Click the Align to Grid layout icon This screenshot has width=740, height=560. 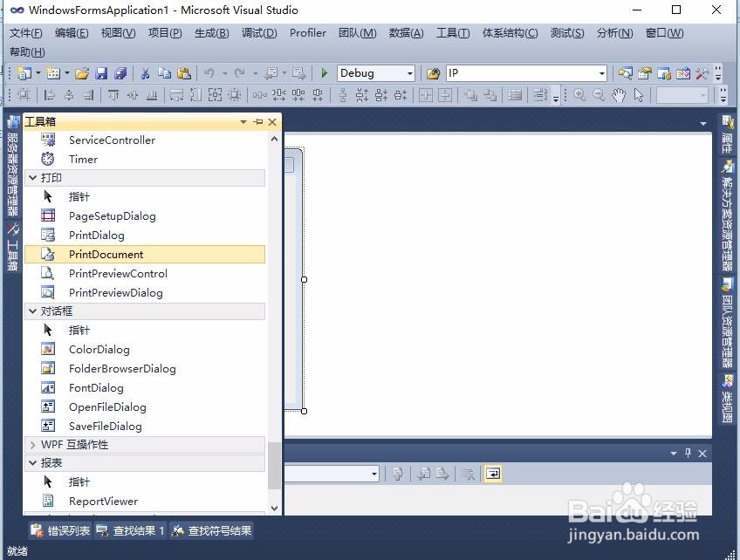[x=24, y=95]
